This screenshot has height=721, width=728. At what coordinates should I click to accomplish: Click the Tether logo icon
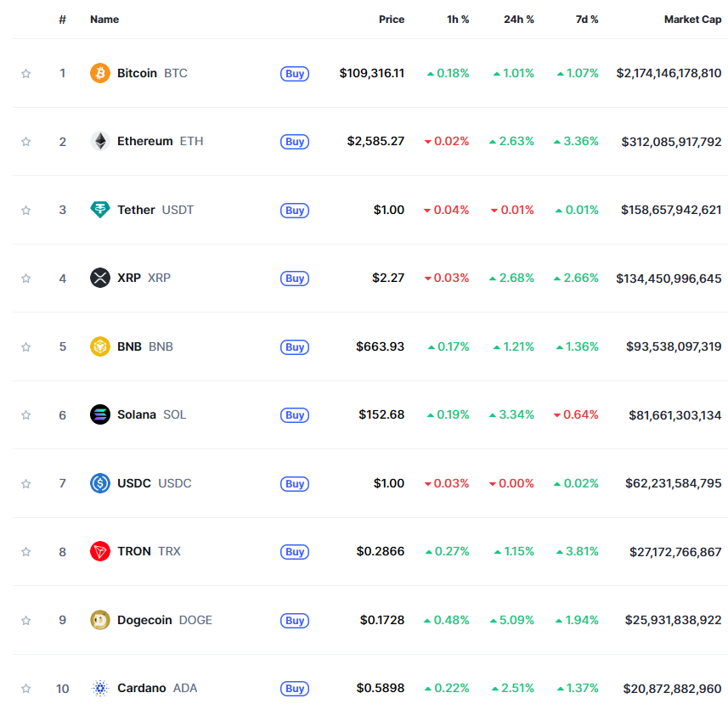coord(100,210)
